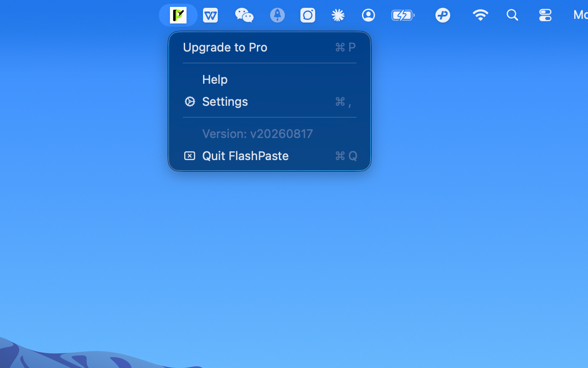This screenshot has height=368, width=588.
Task: Click the boxed X icon beside Quit FlashPaste
Action: click(x=189, y=156)
